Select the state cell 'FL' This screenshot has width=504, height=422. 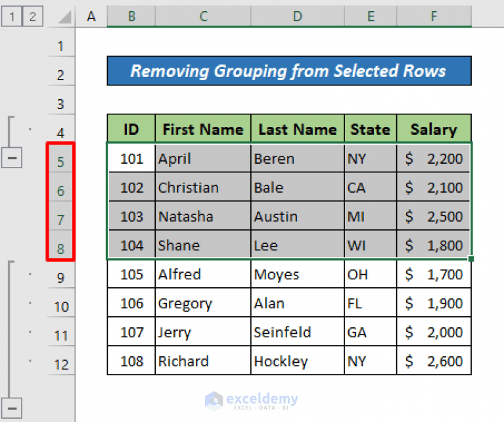371,302
